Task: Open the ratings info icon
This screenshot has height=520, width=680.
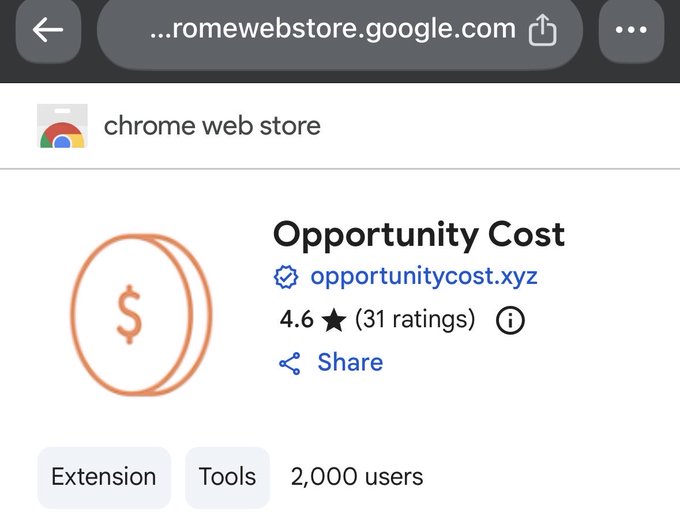Action: click(x=510, y=321)
